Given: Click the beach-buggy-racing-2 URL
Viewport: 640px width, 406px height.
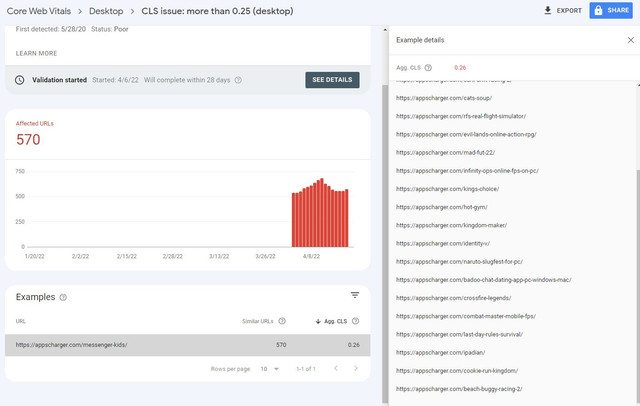Looking at the screenshot, I should pos(459,389).
